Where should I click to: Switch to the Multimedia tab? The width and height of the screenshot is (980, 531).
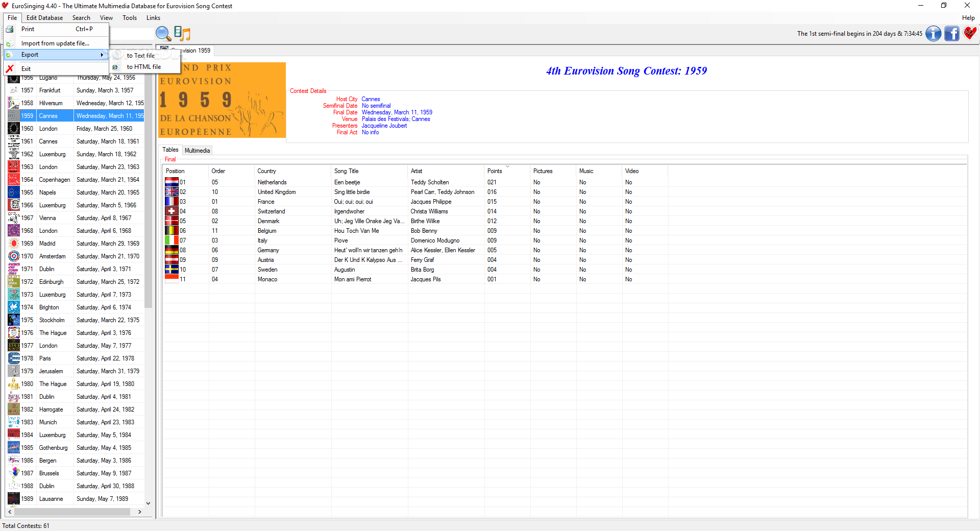[197, 150]
